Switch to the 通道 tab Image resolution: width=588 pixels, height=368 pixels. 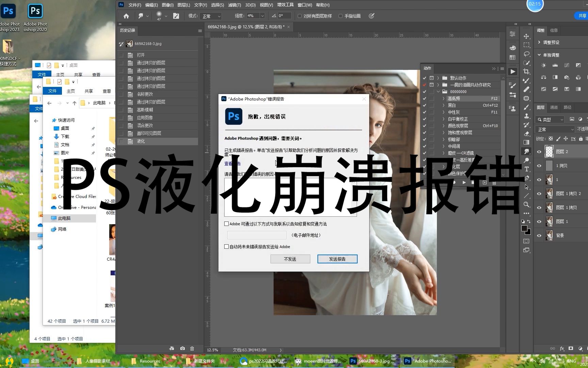554,107
